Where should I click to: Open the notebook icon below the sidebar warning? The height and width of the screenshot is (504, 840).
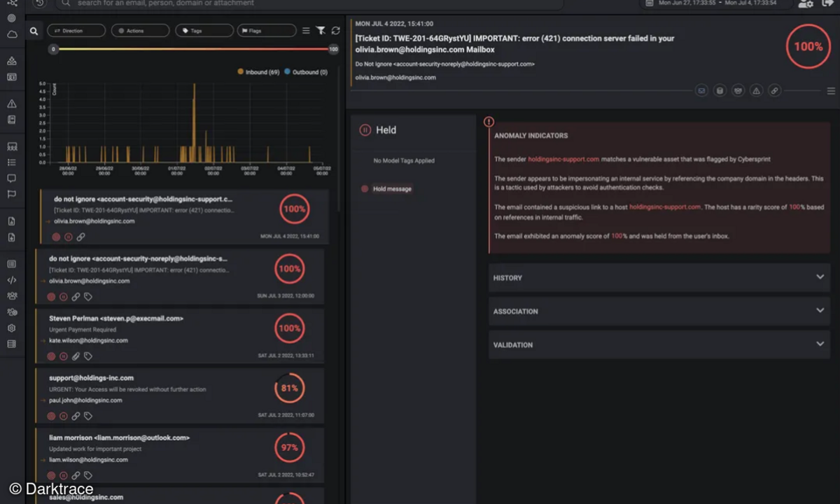(x=12, y=120)
